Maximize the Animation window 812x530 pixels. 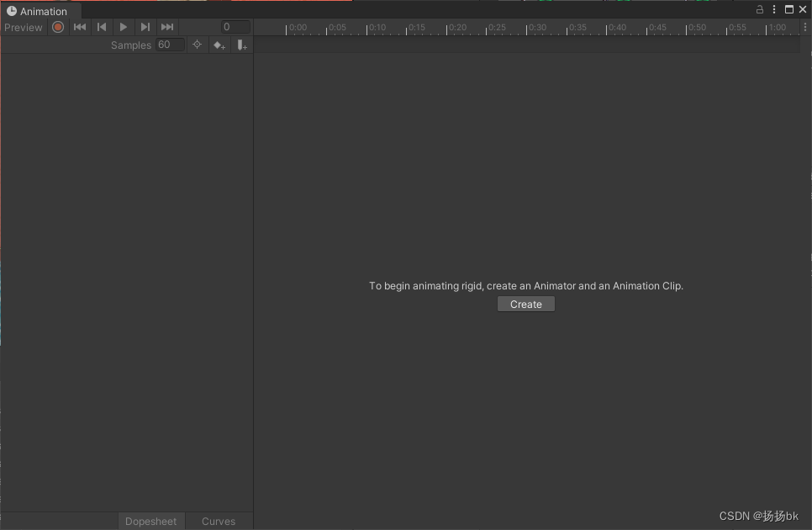788,8
